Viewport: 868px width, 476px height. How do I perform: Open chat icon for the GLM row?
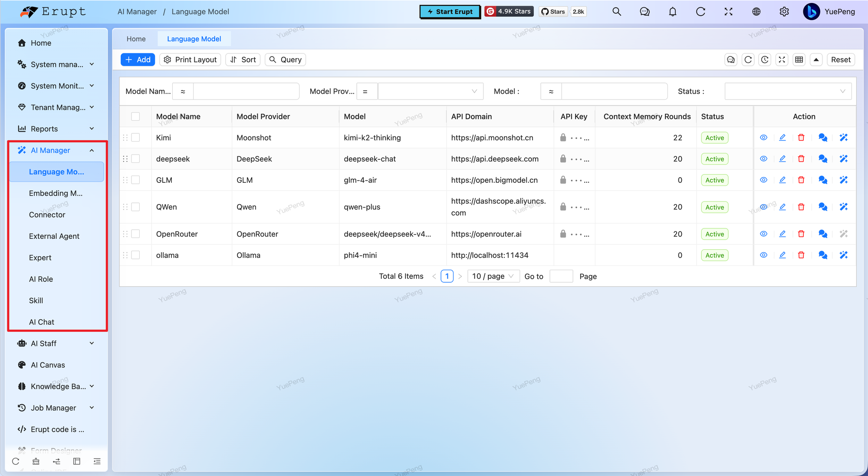(823, 180)
